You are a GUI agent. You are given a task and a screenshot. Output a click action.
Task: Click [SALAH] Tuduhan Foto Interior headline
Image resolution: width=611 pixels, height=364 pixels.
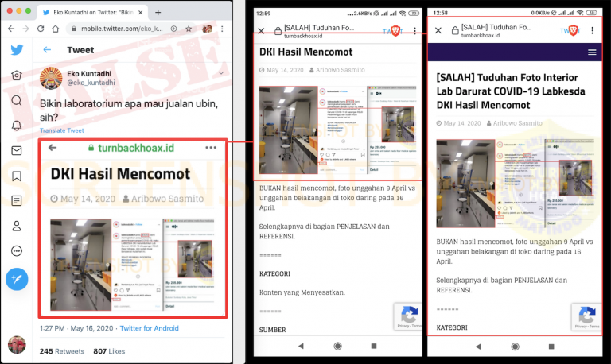point(511,91)
